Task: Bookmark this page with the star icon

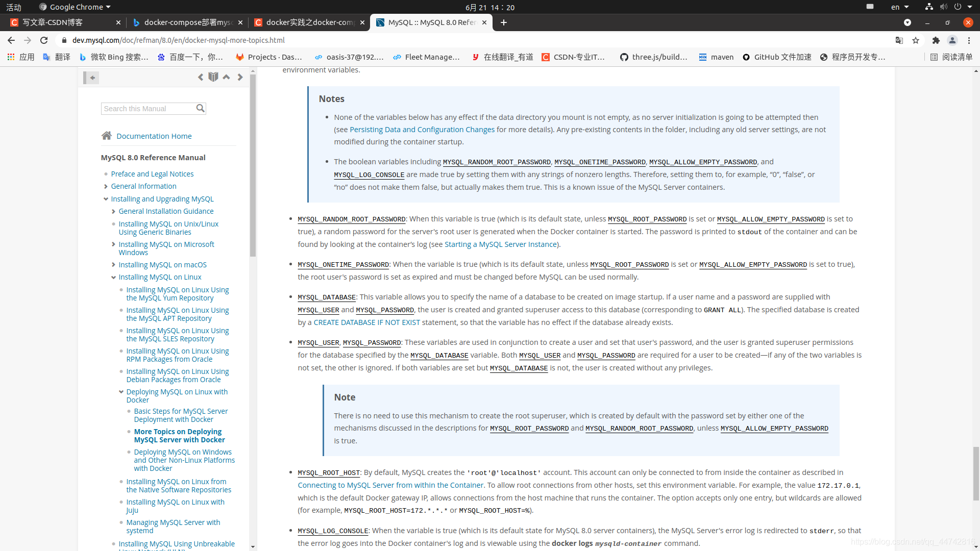Action: tap(916, 40)
